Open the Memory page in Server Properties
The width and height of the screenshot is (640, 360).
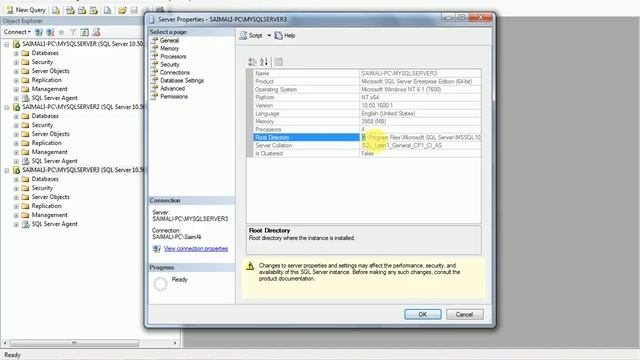click(169, 48)
